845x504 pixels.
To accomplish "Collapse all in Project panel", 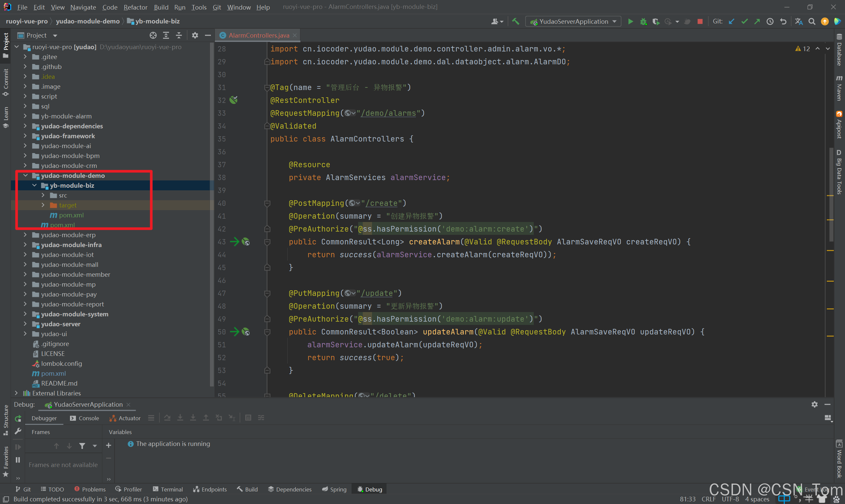I will tap(179, 35).
